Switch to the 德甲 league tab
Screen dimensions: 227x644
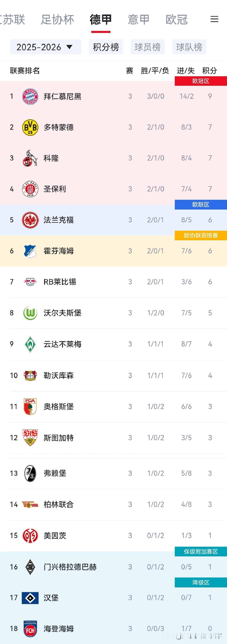[x=101, y=20]
